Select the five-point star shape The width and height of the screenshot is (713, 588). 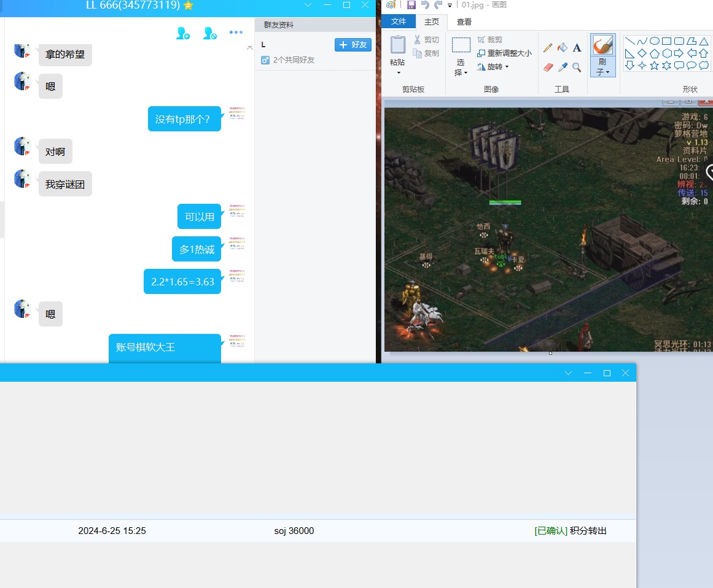(x=654, y=66)
